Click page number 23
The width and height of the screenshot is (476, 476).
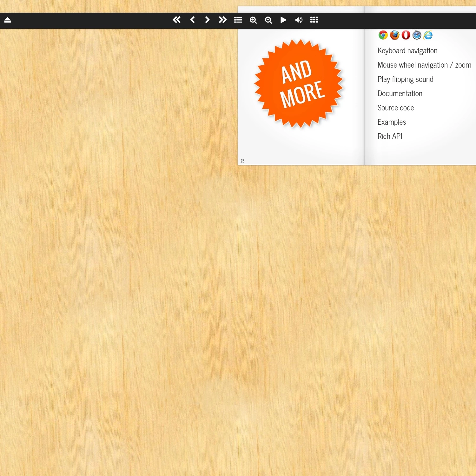point(242,161)
